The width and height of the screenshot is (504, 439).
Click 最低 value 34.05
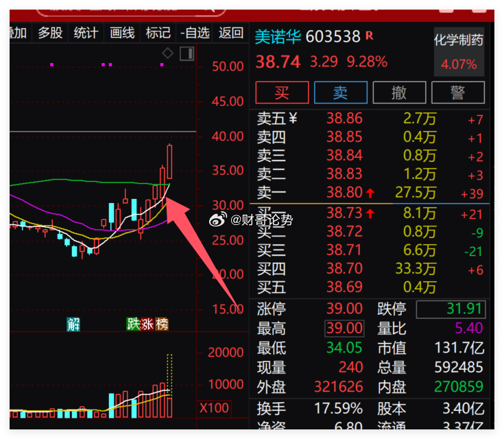[x=344, y=348]
